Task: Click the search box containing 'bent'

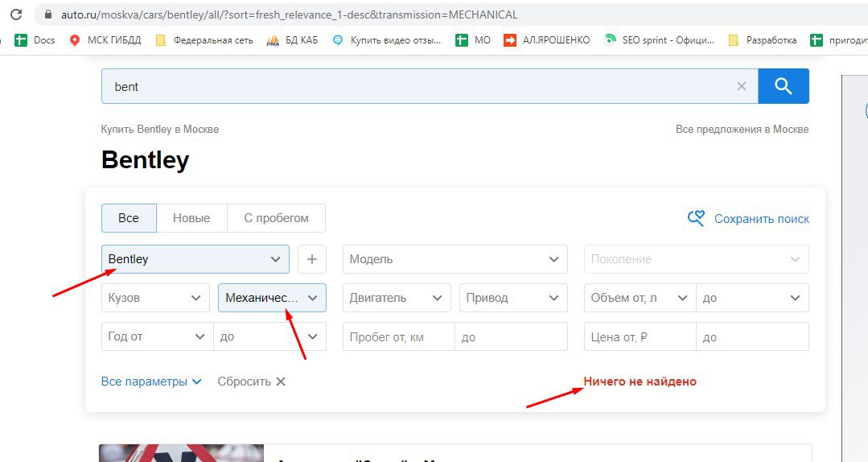Action: 430,86
